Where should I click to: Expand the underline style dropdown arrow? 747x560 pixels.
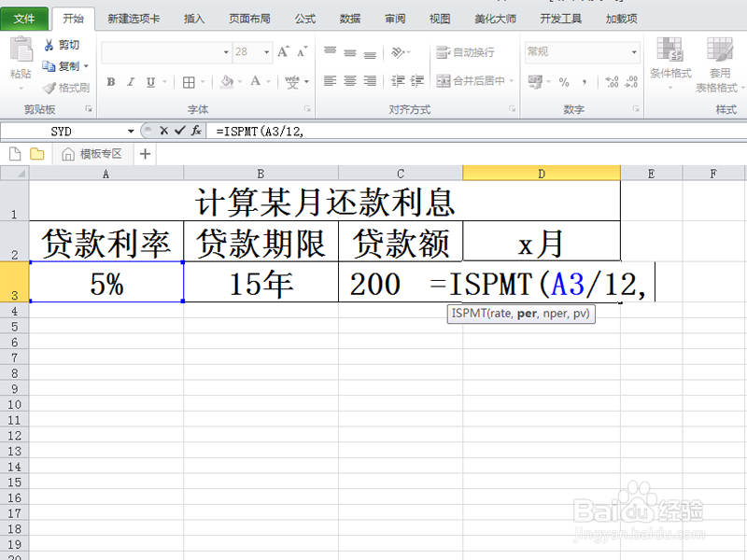(164, 82)
